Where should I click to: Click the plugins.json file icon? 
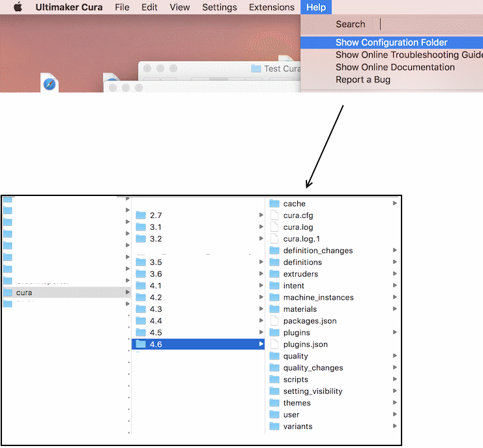(274, 344)
